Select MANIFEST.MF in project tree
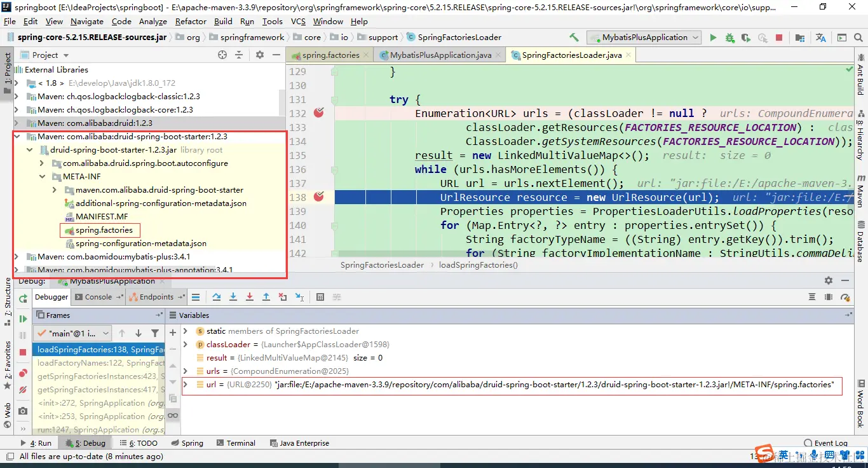868x468 pixels. click(101, 217)
